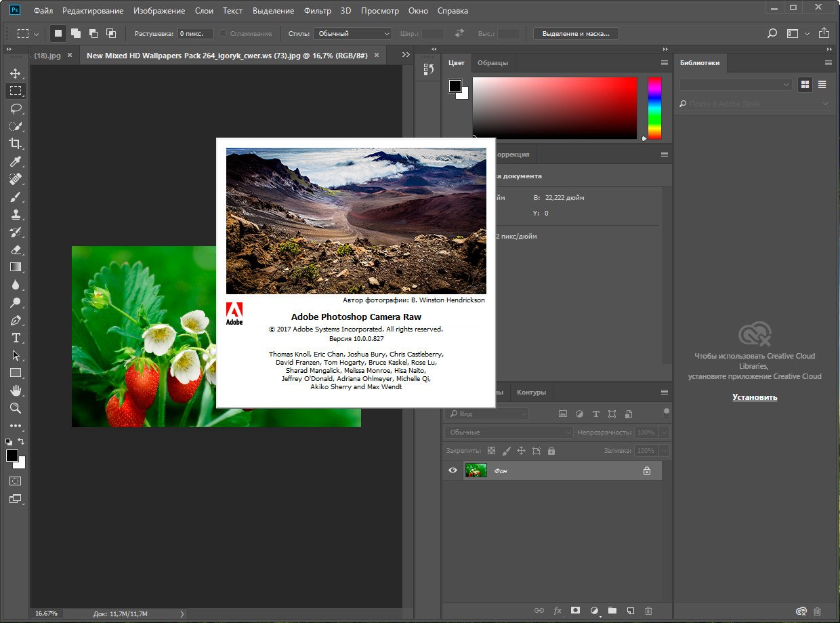Screen dimensions: 840x623
Task: Select the Hand tool
Action: click(x=15, y=390)
